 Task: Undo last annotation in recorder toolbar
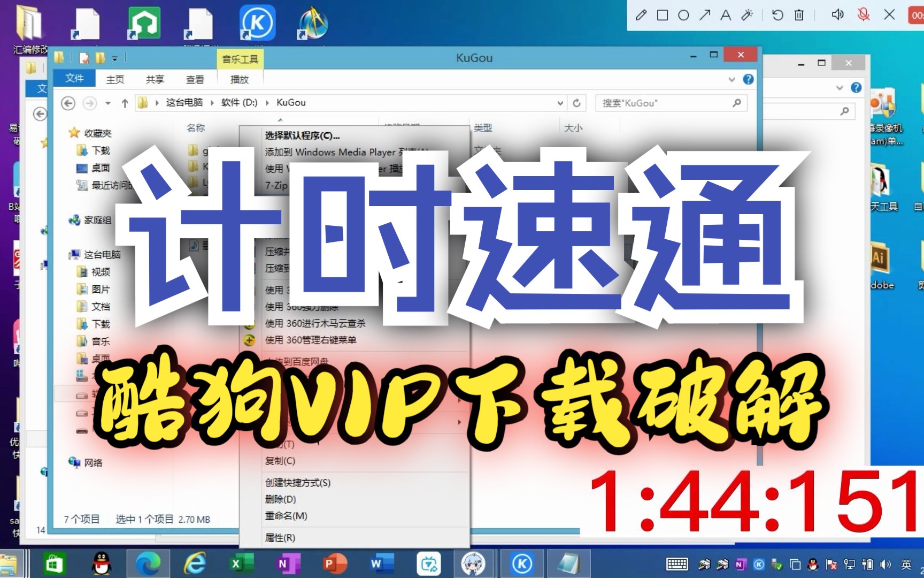[x=777, y=15]
